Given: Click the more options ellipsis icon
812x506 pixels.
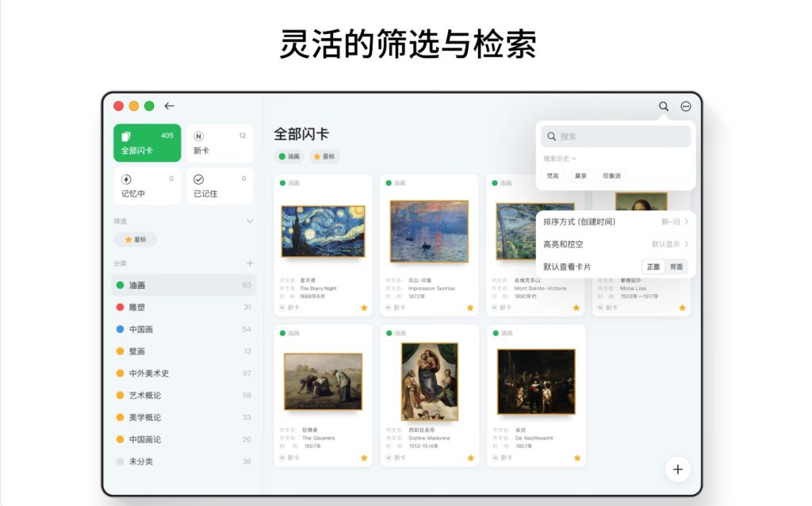Looking at the screenshot, I should [685, 105].
